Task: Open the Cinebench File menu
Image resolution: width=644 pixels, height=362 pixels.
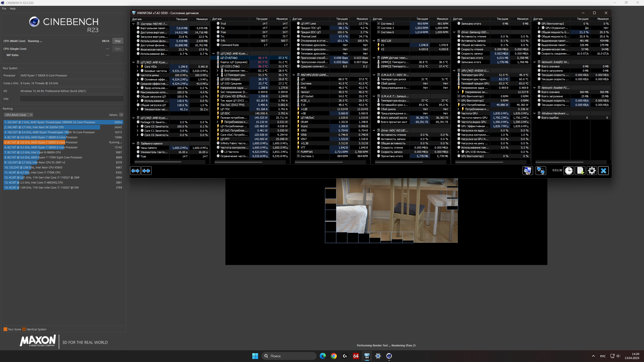Action: click(4, 9)
